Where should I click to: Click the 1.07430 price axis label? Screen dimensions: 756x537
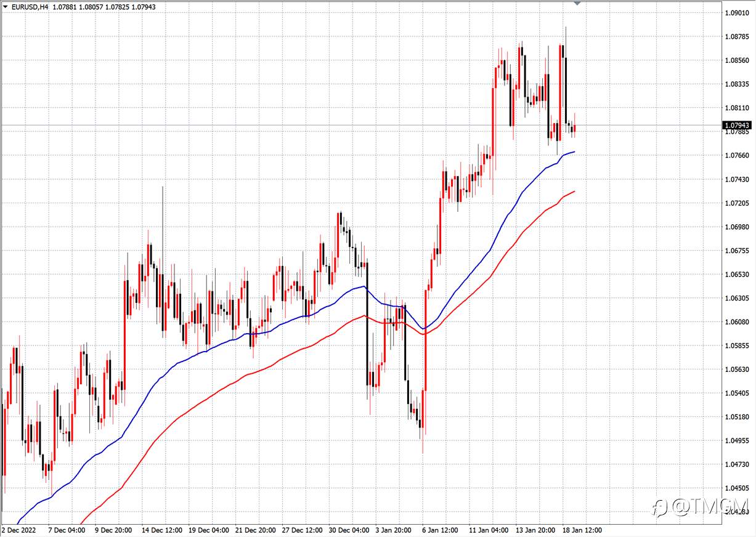pyautogui.click(x=738, y=179)
